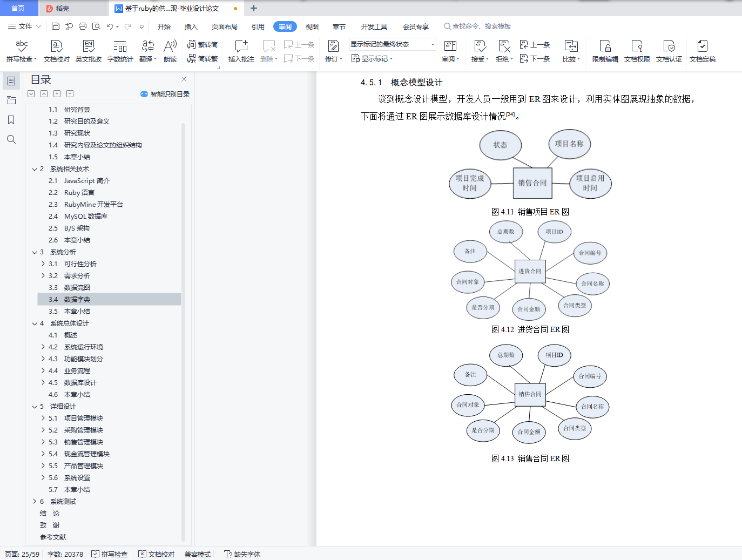Open the 开发工具 (Developer) tab

tap(374, 26)
